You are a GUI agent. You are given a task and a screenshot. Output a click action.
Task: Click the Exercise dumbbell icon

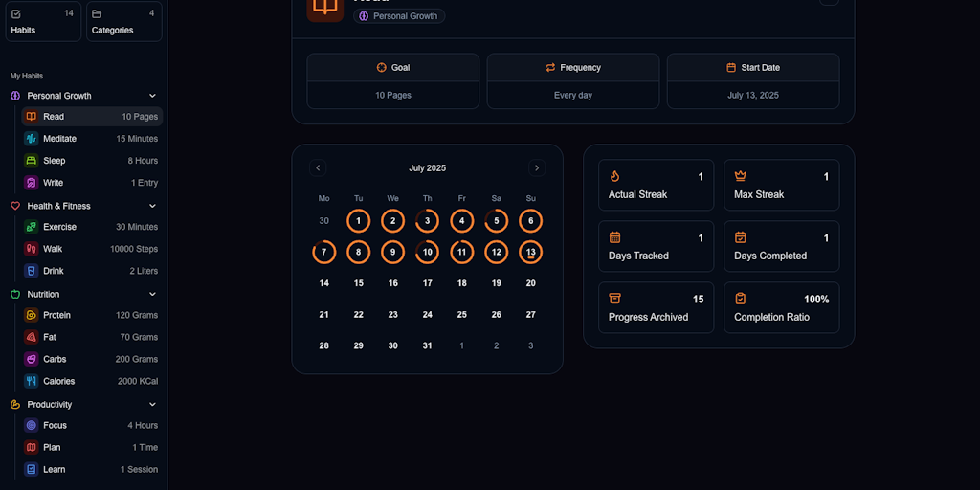click(x=32, y=227)
